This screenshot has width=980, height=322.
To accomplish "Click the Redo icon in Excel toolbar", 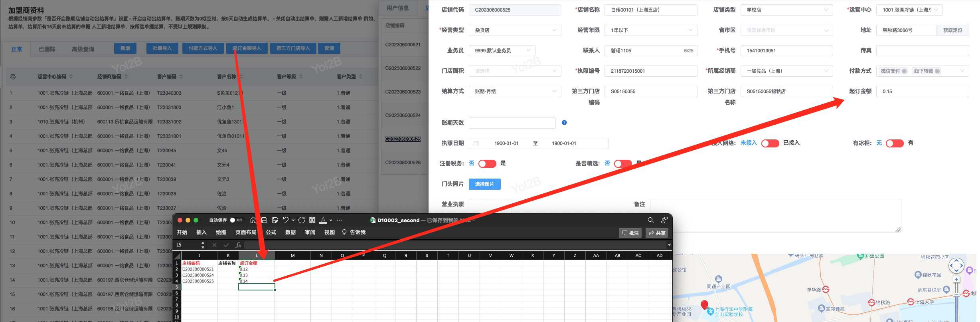I will pos(302,220).
